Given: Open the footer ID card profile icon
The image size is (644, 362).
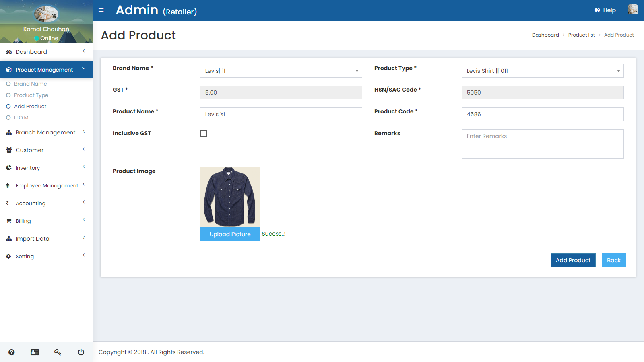Looking at the screenshot, I should (35, 352).
